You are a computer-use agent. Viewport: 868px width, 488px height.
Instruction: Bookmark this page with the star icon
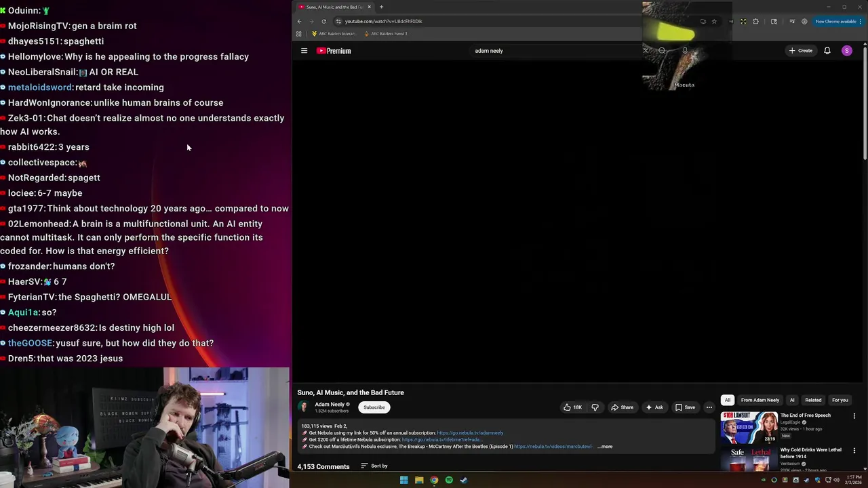click(x=714, y=21)
